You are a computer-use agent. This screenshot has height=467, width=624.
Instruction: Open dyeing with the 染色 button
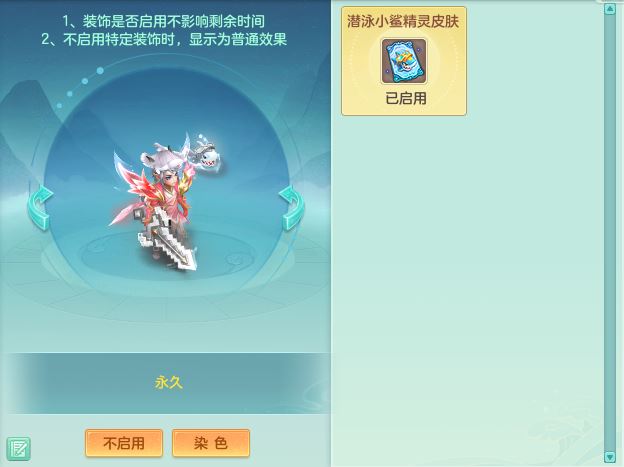pos(211,443)
